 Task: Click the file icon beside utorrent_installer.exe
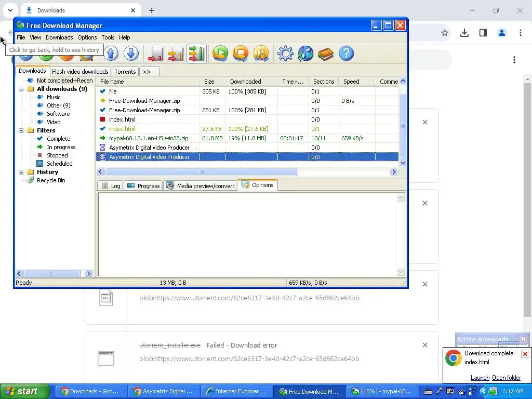tap(106, 358)
